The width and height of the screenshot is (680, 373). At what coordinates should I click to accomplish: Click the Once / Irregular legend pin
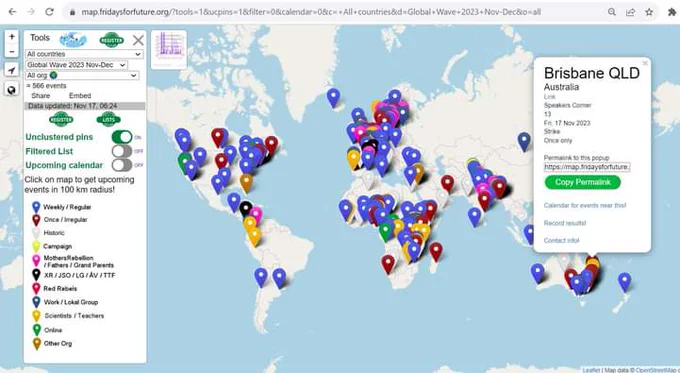[36, 220]
